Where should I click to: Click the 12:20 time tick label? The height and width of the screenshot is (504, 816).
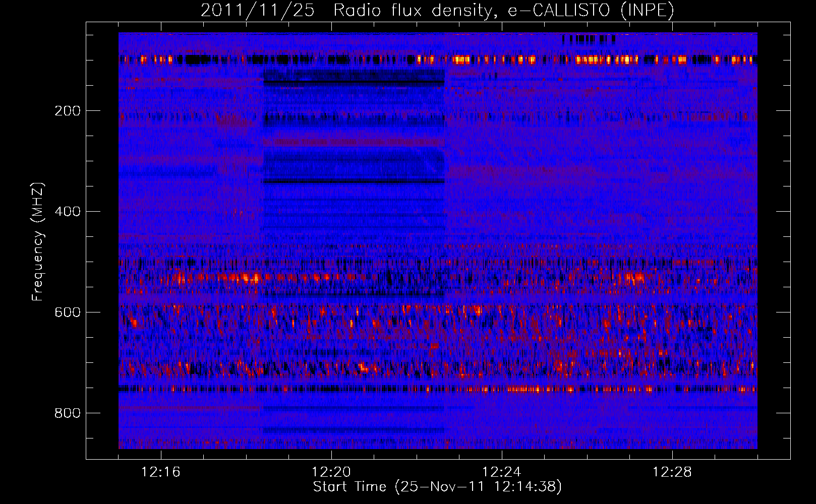(x=331, y=472)
